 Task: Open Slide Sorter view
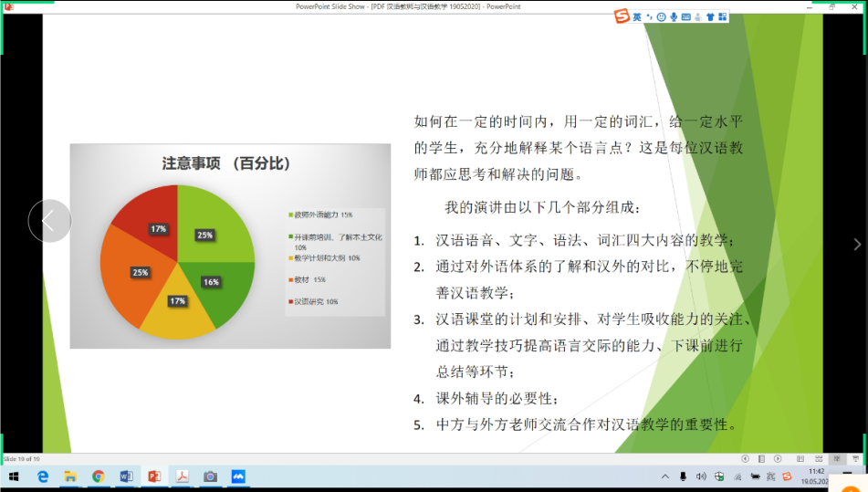point(818,458)
